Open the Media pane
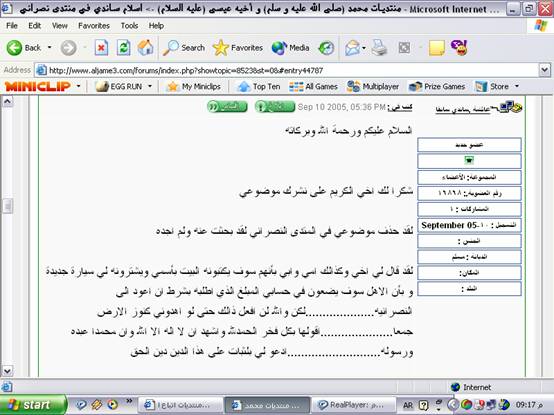 (x=290, y=48)
